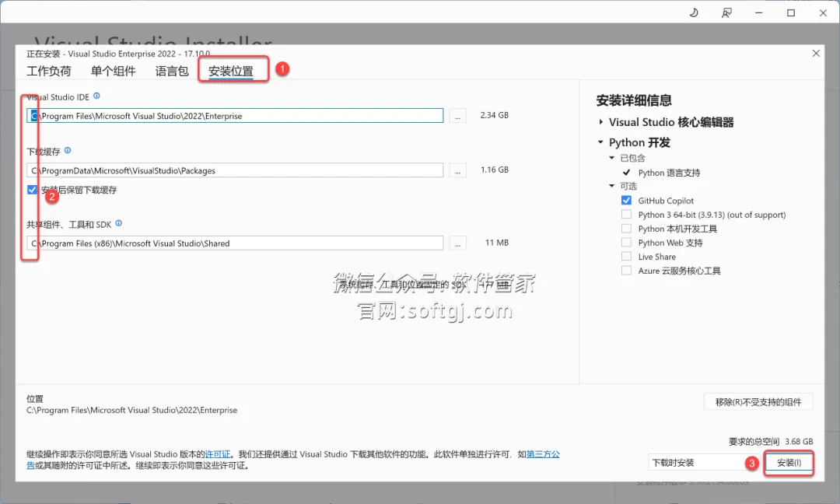This screenshot has width=840, height=504.
Task: Switch to the 工作负荷 tab
Action: (x=49, y=72)
